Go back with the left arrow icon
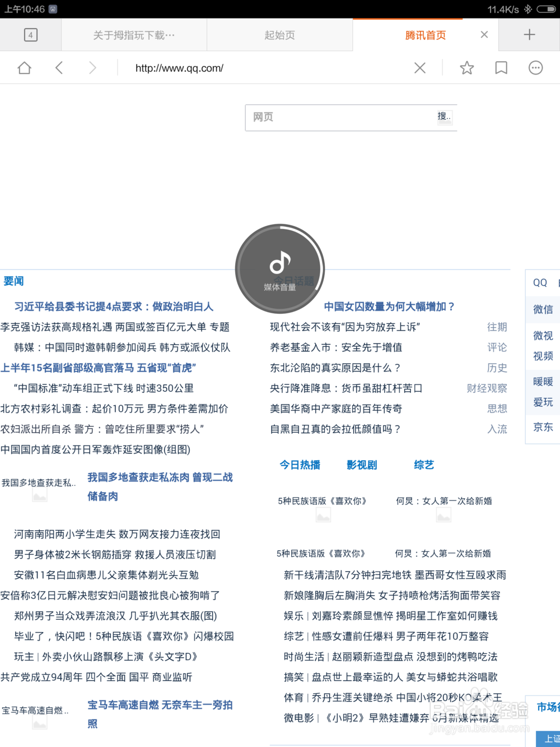The height and width of the screenshot is (747, 560). [x=59, y=68]
